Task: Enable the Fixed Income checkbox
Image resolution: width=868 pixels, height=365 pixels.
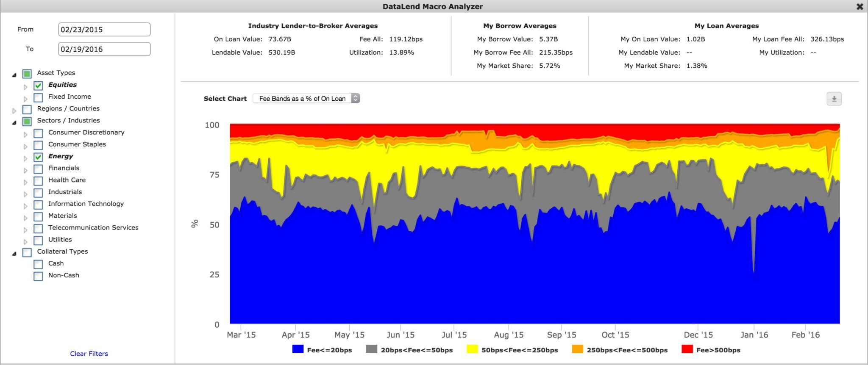Action: point(38,97)
